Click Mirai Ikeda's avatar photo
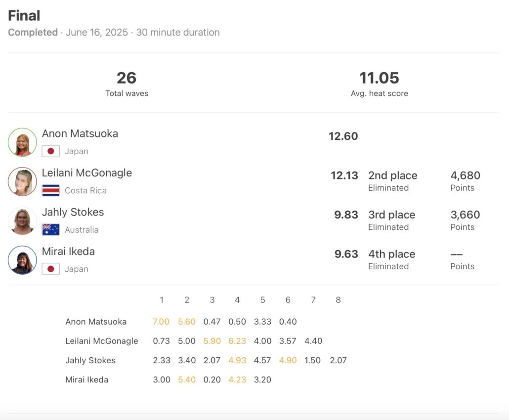Screen dimensions: 509x420 click(x=22, y=260)
